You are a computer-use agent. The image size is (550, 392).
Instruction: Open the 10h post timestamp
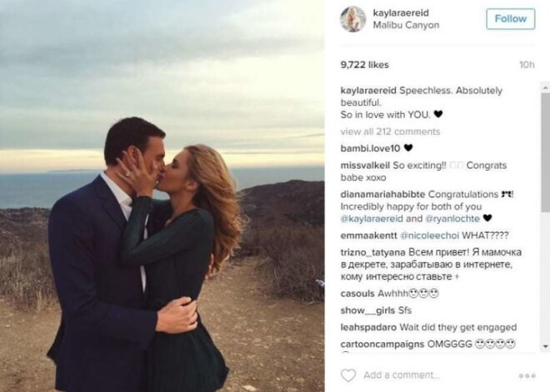click(x=527, y=65)
